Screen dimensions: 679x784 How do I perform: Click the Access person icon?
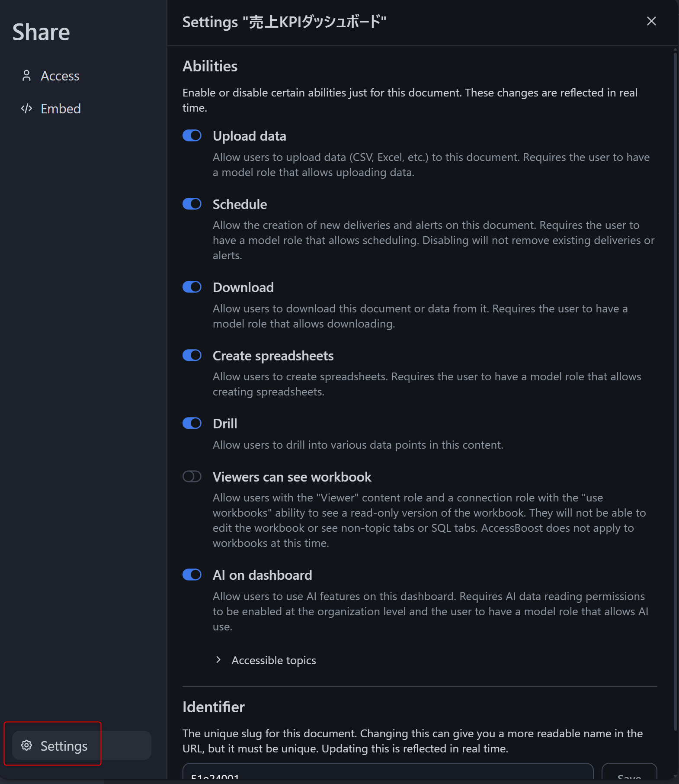[26, 76]
